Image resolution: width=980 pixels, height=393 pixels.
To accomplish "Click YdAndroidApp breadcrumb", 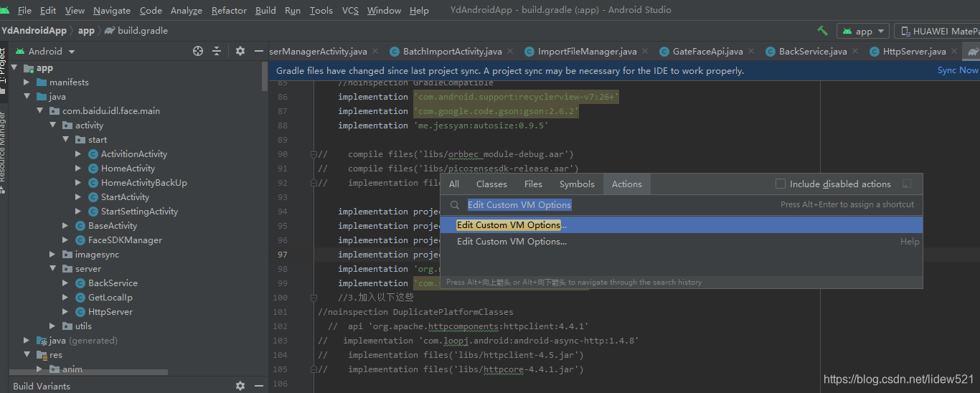I will (x=34, y=31).
